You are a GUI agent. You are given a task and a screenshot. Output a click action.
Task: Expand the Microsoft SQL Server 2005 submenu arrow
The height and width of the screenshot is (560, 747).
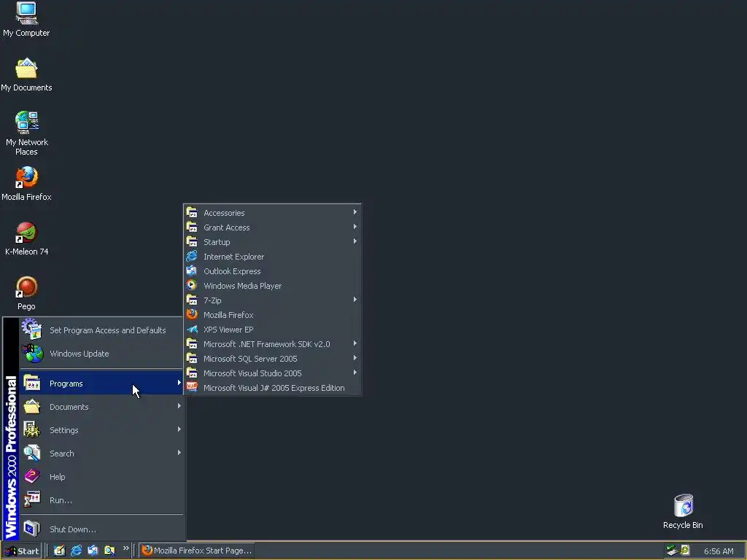[x=355, y=358]
